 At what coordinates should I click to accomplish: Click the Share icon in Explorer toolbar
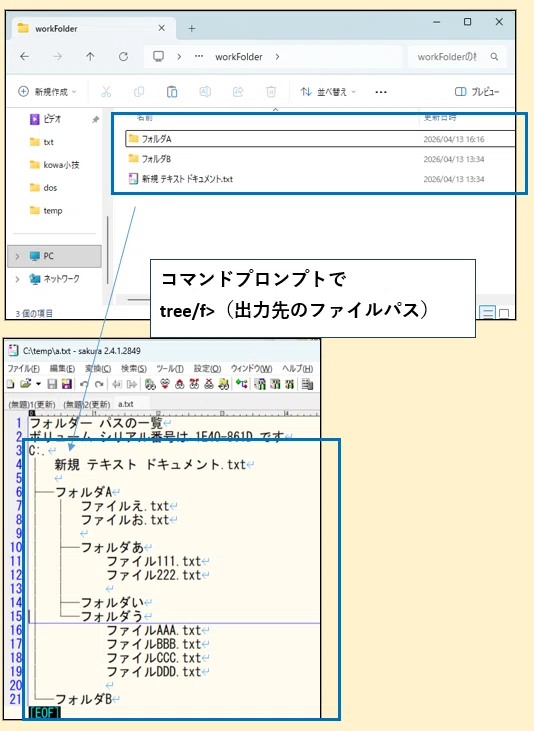[x=238, y=92]
